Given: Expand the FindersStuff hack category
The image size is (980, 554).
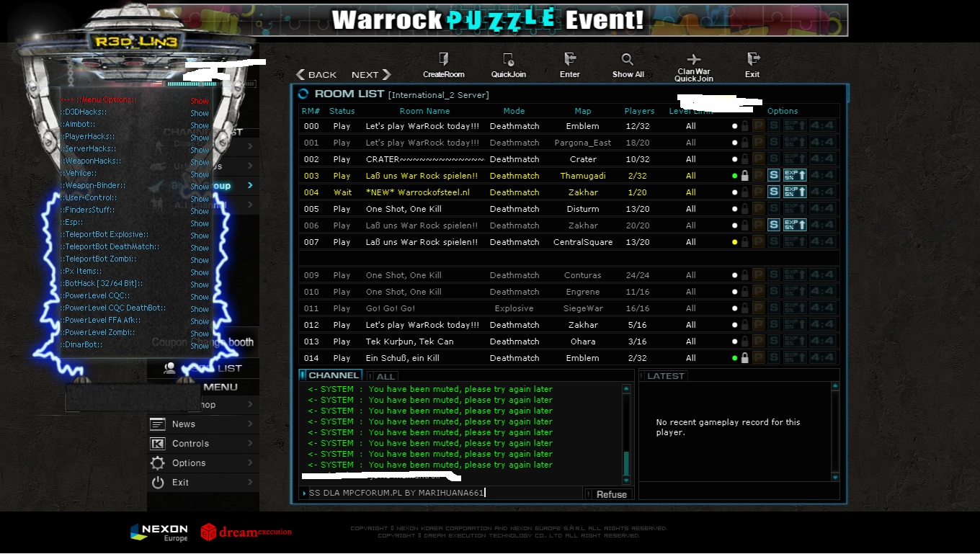Looking at the screenshot, I should pos(88,210).
